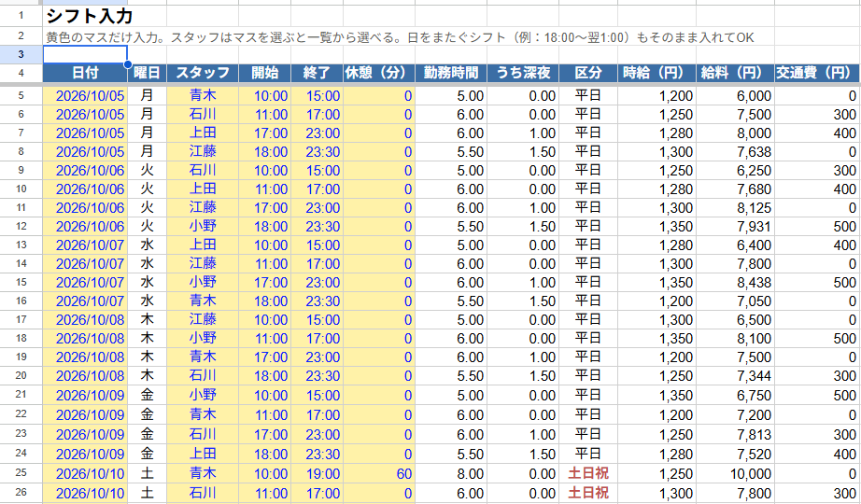This screenshot has width=861, height=504.
Task: Select late-night hours 1.50 in row 20
Action: [523, 375]
